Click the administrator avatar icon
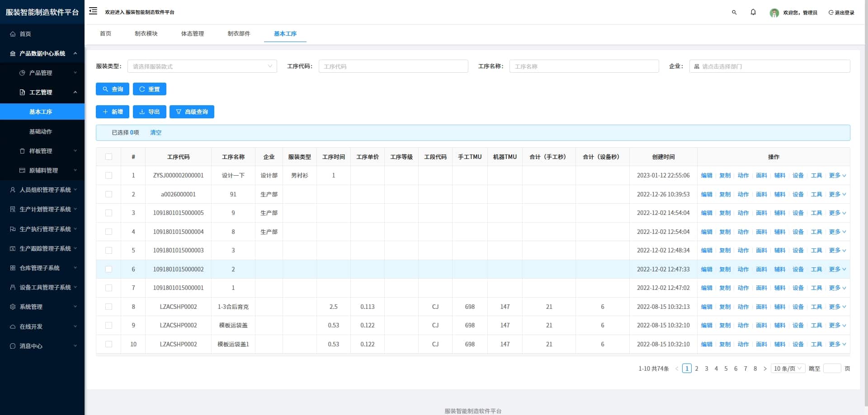 point(774,13)
